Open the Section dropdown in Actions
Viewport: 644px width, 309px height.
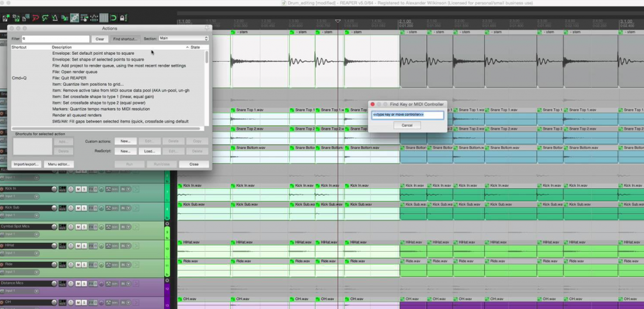184,38
